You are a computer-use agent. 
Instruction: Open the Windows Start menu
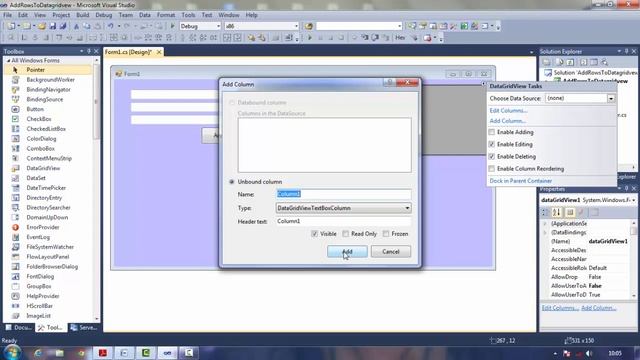pos(12,353)
